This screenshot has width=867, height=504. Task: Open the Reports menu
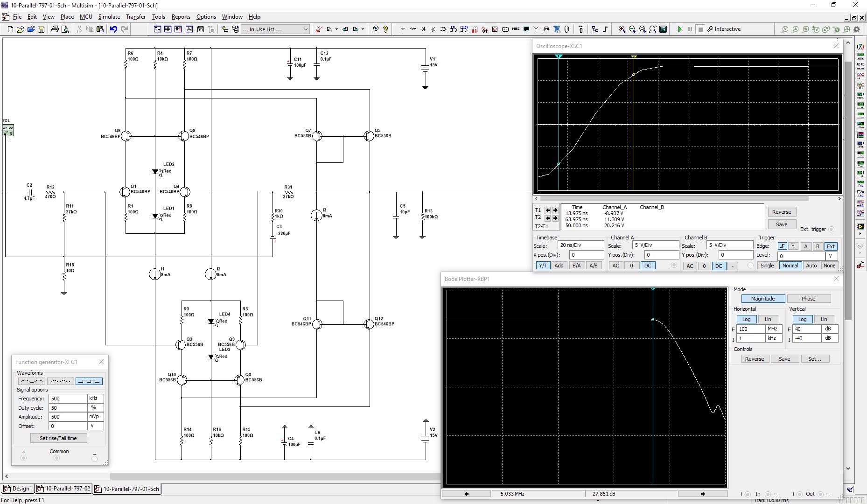[181, 17]
